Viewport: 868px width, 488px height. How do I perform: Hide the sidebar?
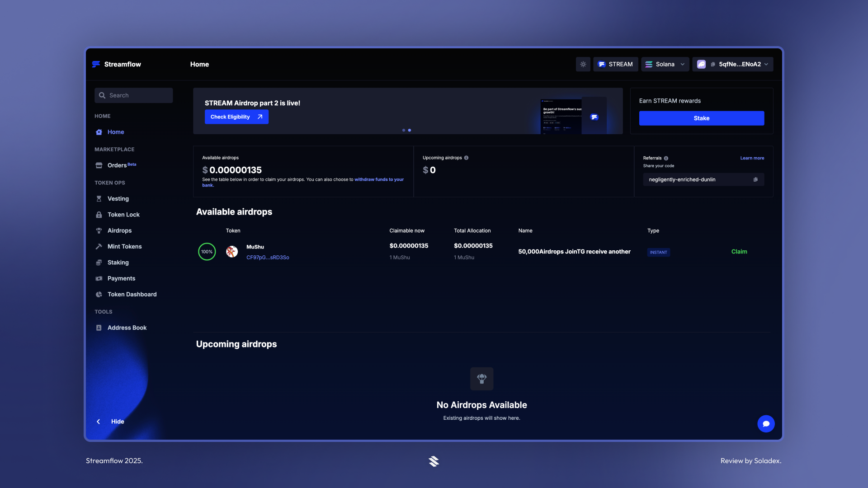point(118,422)
